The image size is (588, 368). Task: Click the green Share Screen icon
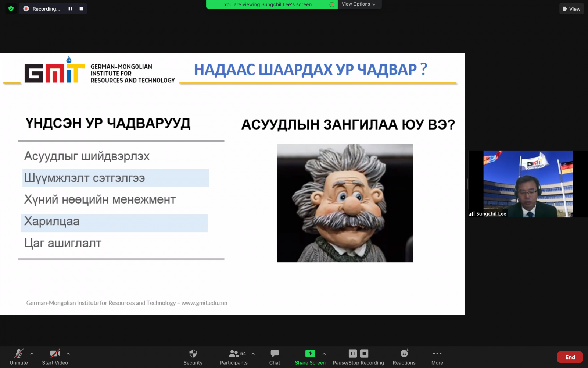[310, 353]
